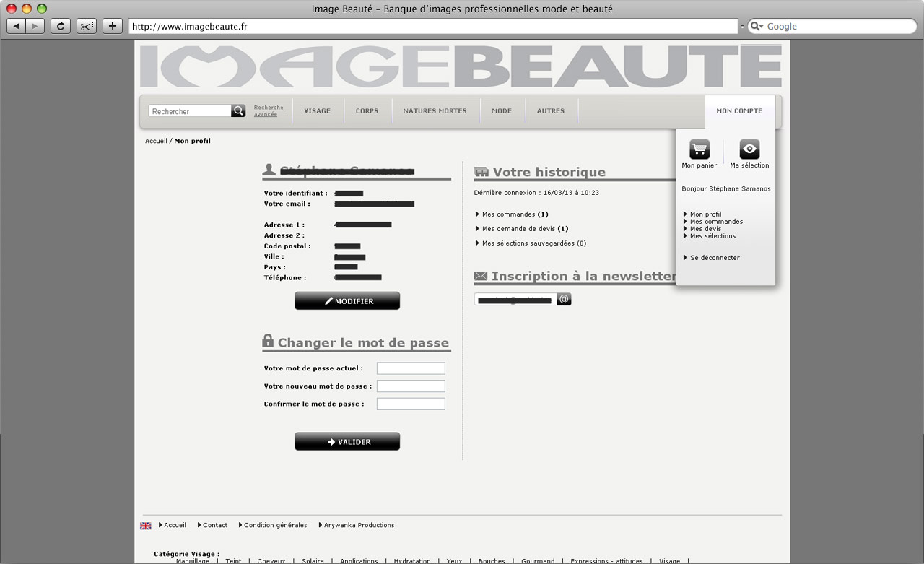Focus the newsletter email field
This screenshot has height=564, width=924.
[515, 299]
